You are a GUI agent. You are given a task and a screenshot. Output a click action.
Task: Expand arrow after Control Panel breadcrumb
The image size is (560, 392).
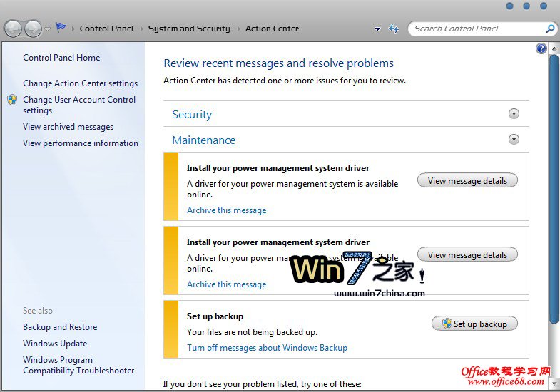pyautogui.click(x=141, y=29)
